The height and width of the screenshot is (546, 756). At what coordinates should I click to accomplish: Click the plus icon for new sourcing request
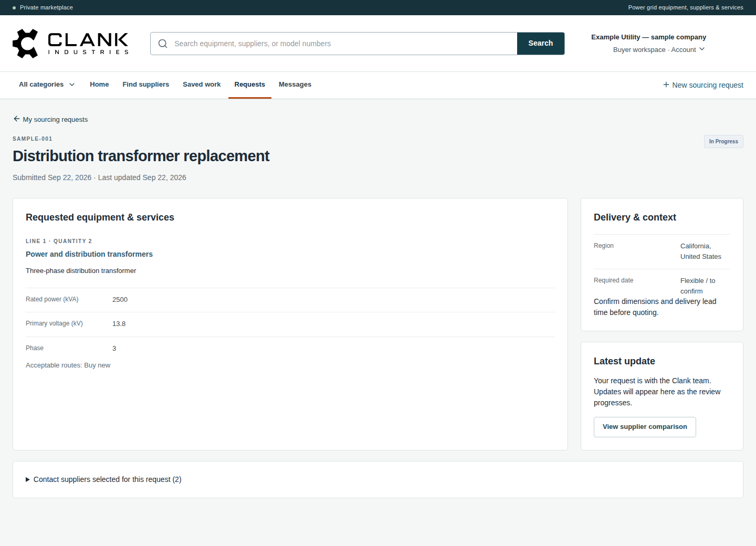point(666,85)
